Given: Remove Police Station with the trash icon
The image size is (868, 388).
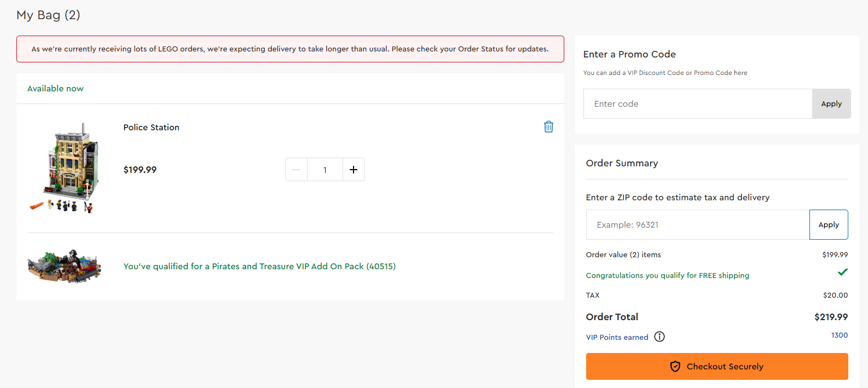Looking at the screenshot, I should 548,127.
